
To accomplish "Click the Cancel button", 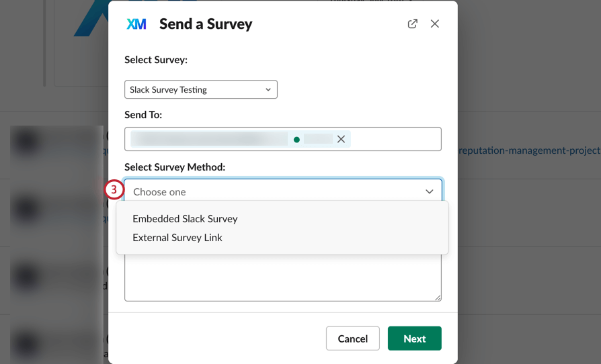I will pyautogui.click(x=352, y=338).
